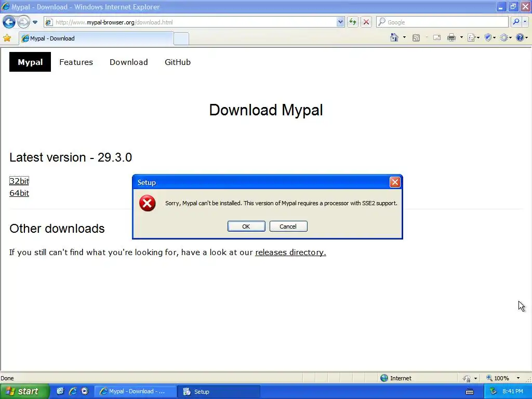Click the Done status bar text
This screenshot has height=399, width=532.
[x=7, y=378]
